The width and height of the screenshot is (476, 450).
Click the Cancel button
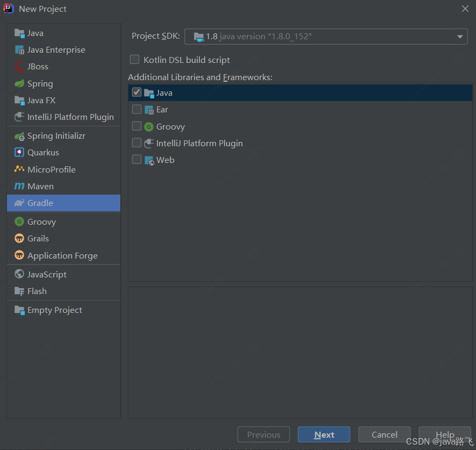pos(384,434)
